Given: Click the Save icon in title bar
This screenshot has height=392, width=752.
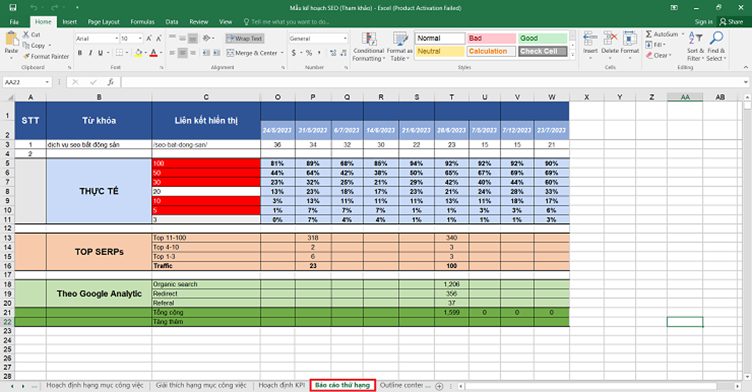Looking at the screenshot, I should pos(13,8).
